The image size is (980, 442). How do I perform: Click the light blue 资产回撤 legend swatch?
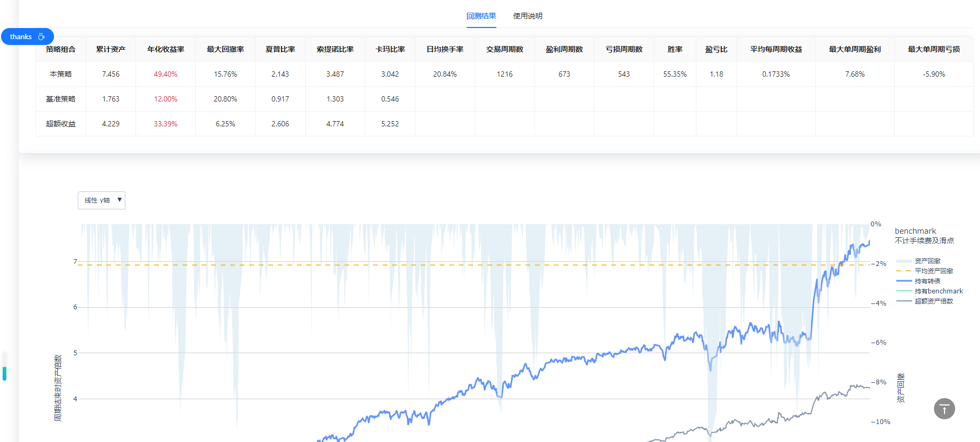click(x=904, y=261)
